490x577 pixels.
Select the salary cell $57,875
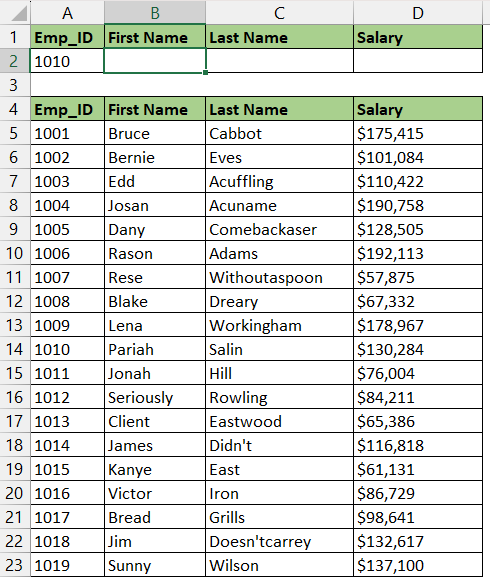(418, 277)
